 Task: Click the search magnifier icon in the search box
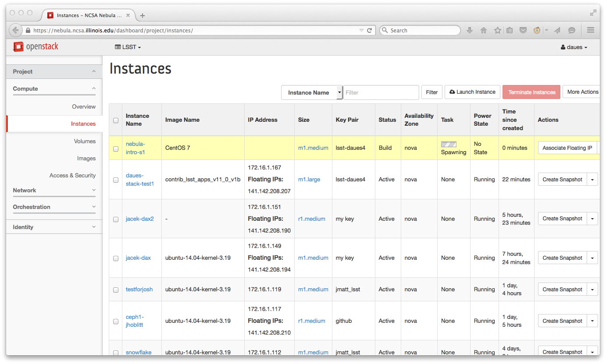point(385,30)
